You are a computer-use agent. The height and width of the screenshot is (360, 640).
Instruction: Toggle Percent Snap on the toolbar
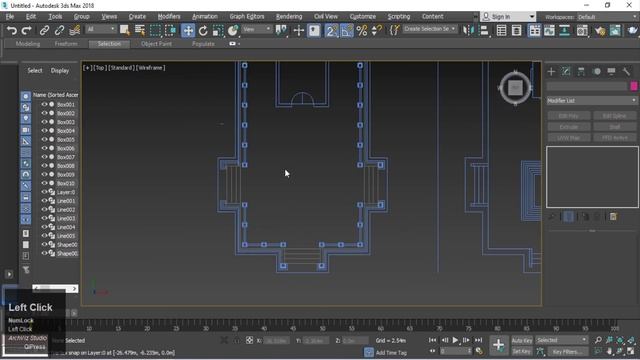[x=362, y=30]
